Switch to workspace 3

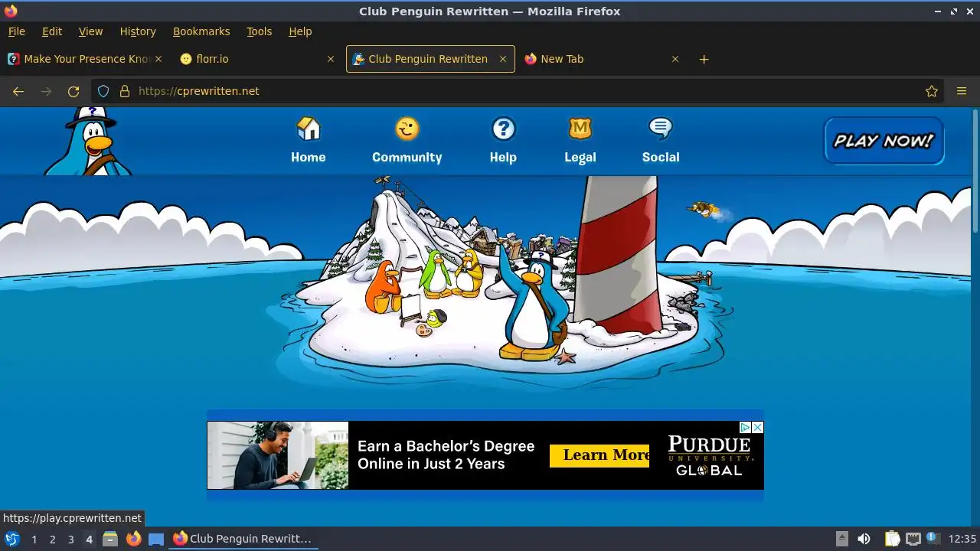[x=70, y=539]
